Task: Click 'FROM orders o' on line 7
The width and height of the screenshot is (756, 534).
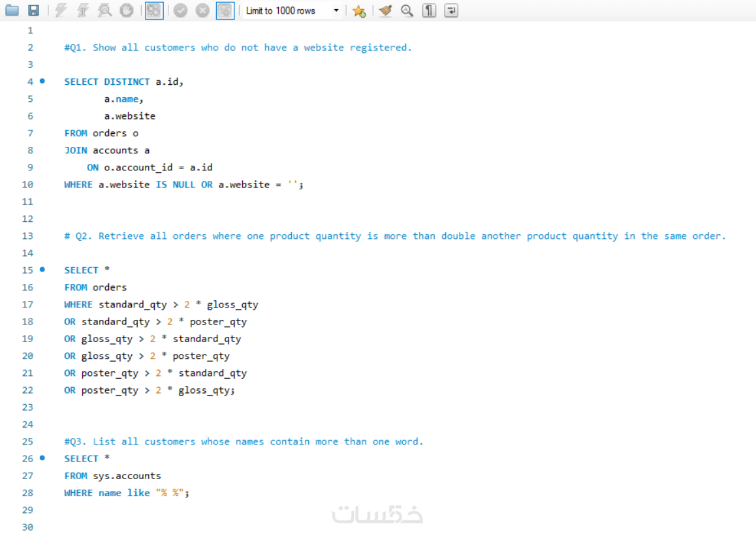Action: click(101, 133)
